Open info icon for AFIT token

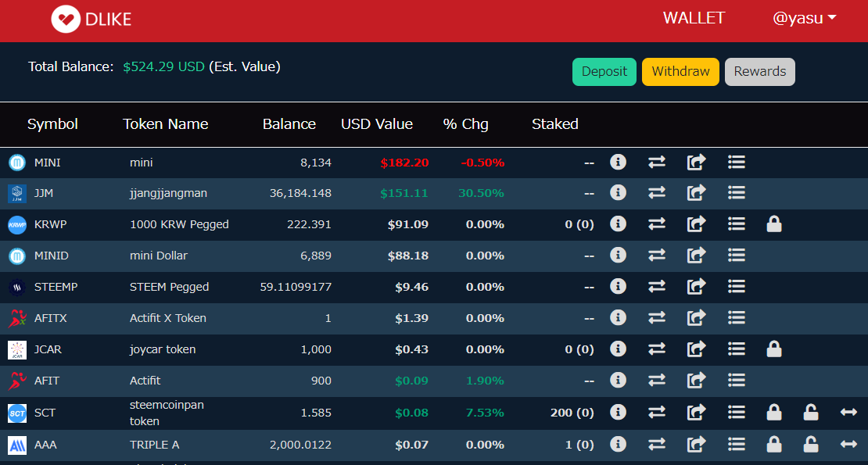point(618,380)
